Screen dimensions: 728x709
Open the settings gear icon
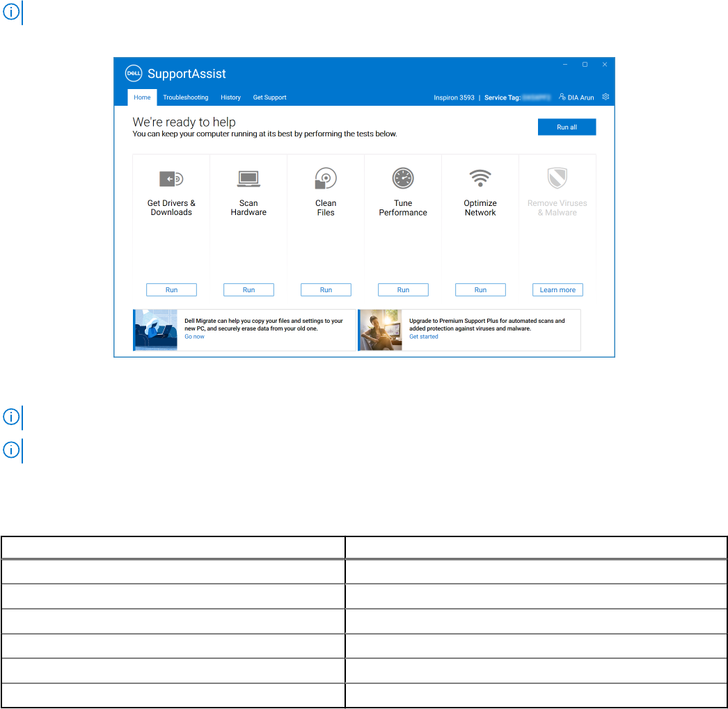[x=606, y=97]
